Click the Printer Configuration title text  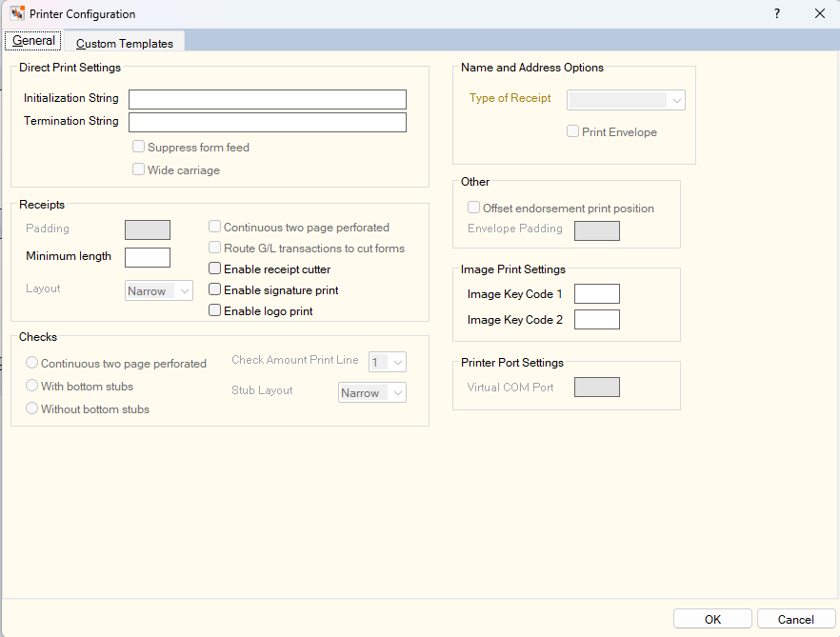pyautogui.click(x=83, y=14)
